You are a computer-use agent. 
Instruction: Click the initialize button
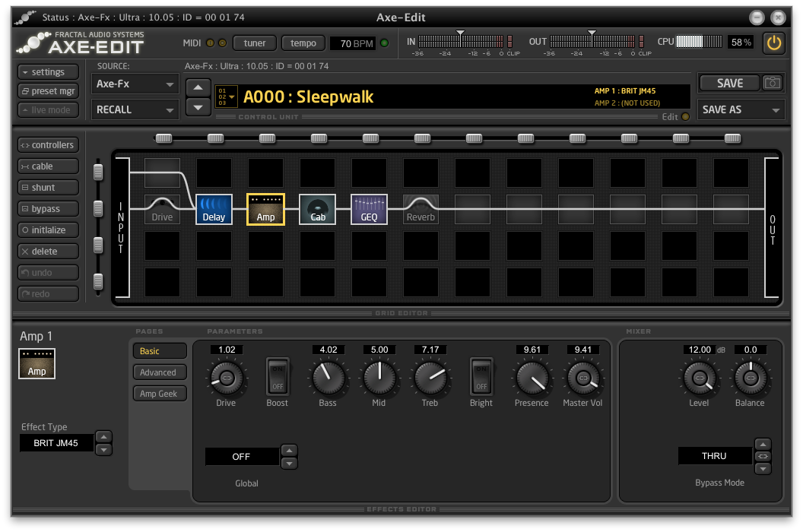pyautogui.click(x=48, y=230)
